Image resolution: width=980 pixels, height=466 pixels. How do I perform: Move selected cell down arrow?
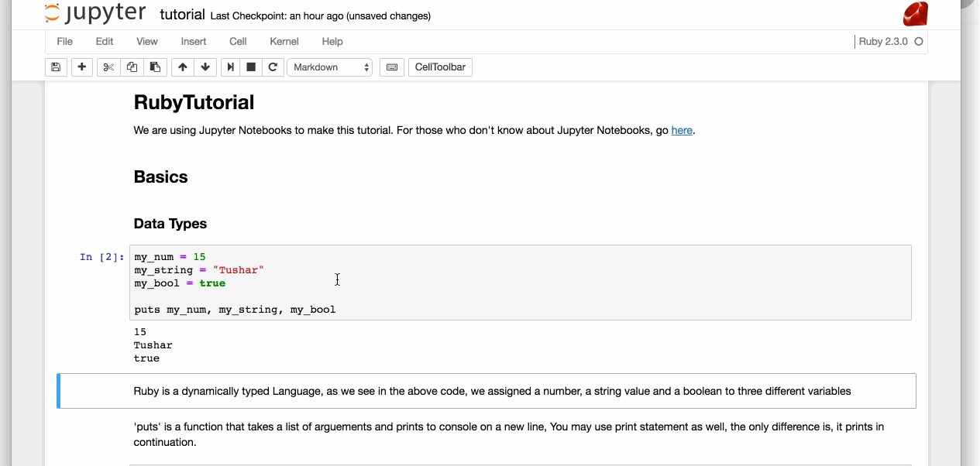205,67
